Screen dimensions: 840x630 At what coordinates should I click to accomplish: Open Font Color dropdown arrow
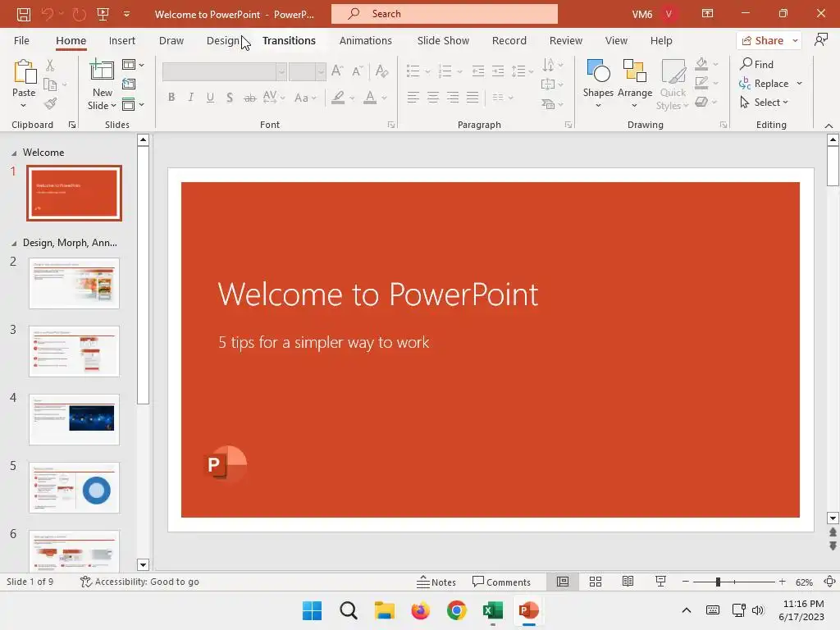(x=385, y=98)
